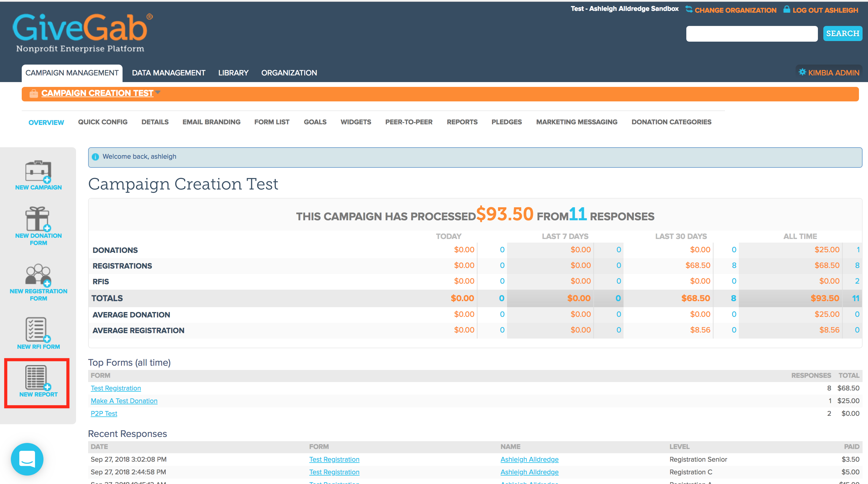Open the Make A Test Donation form link
This screenshot has width=868, height=484.
(x=124, y=401)
